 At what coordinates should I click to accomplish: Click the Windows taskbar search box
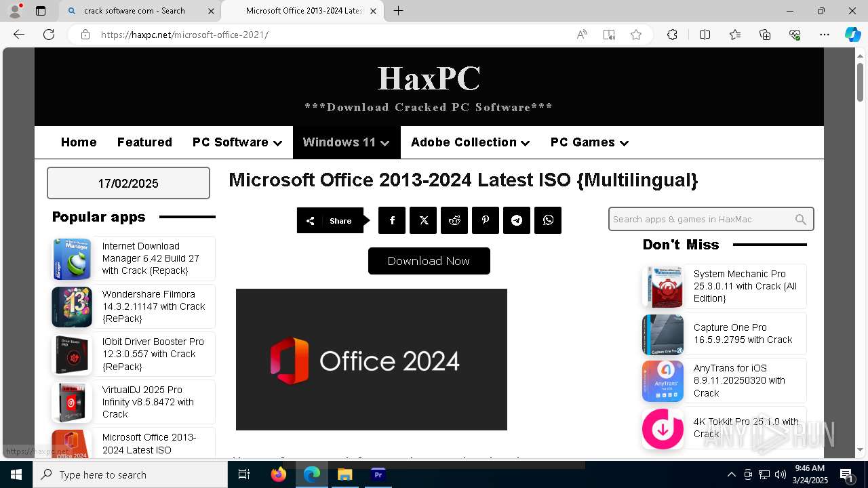(x=130, y=474)
